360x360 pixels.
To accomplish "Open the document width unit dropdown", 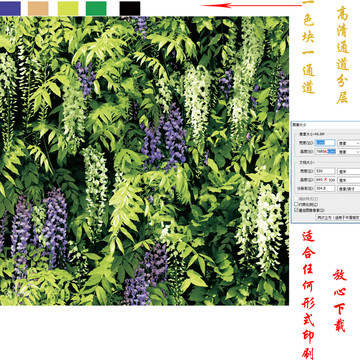I will [x=349, y=171].
